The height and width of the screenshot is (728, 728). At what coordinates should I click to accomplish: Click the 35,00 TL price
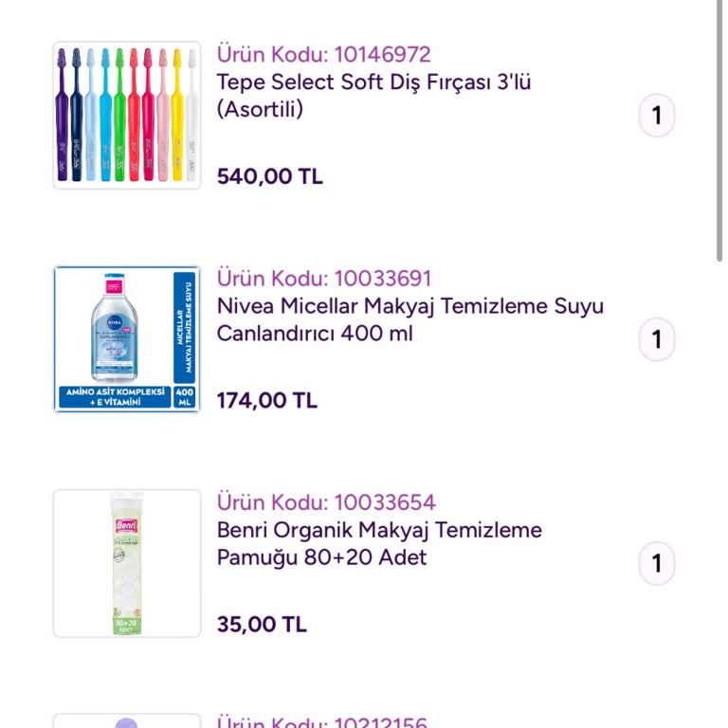(x=262, y=624)
